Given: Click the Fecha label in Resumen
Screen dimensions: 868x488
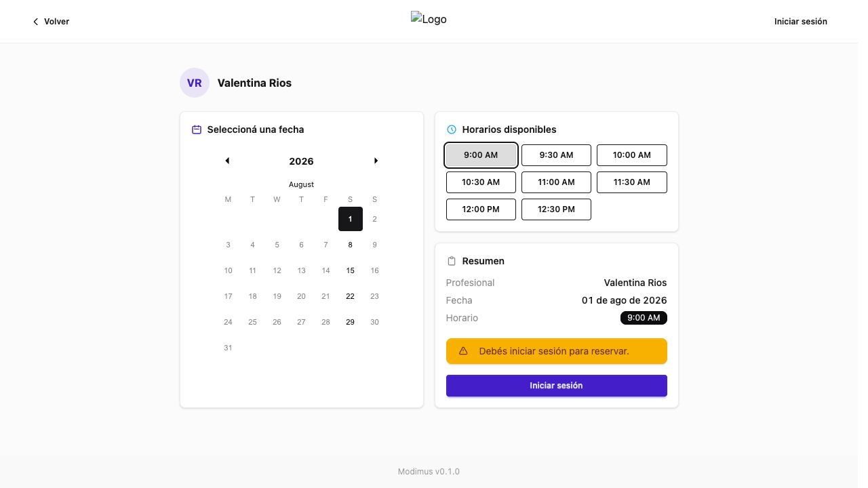Looking at the screenshot, I should tap(459, 300).
